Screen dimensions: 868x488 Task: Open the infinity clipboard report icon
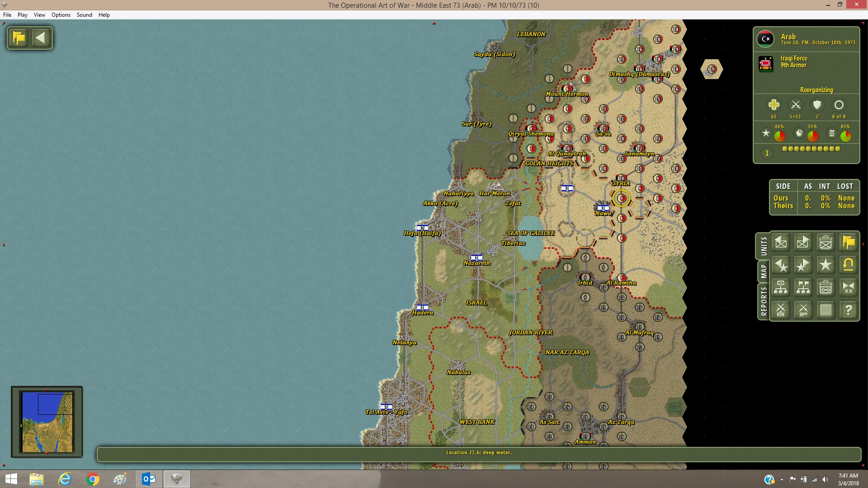click(826, 287)
